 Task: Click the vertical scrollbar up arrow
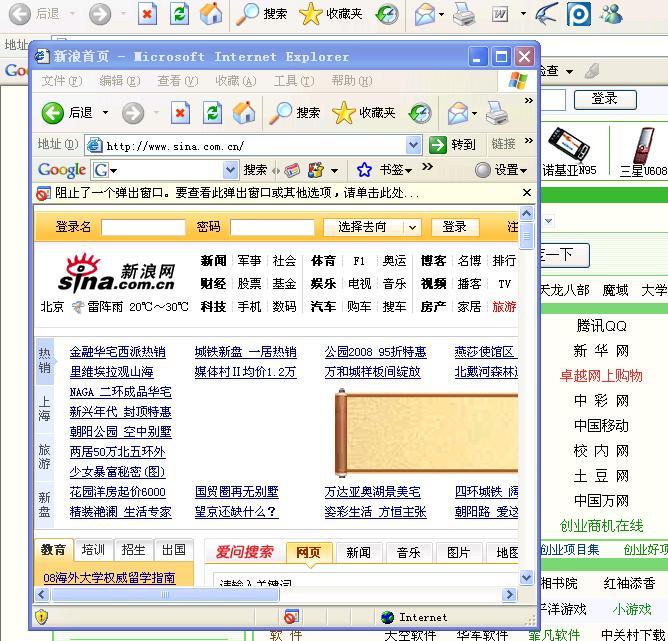pos(527,213)
